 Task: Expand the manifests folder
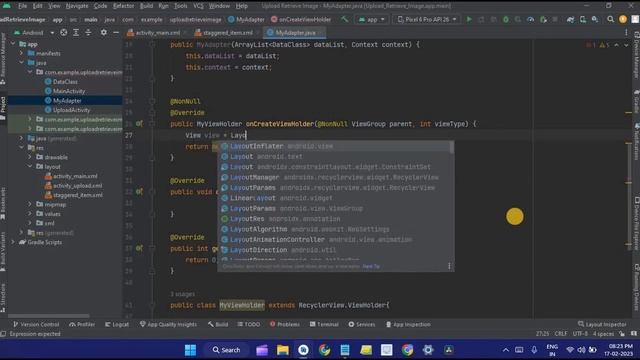[21, 53]
